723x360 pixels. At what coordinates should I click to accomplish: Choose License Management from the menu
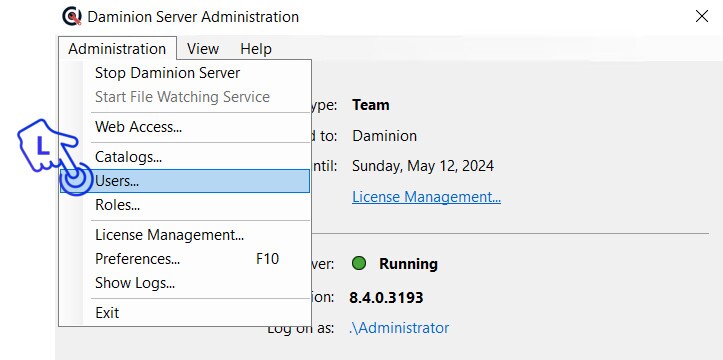pyautogui.click(x=185, y=235)
